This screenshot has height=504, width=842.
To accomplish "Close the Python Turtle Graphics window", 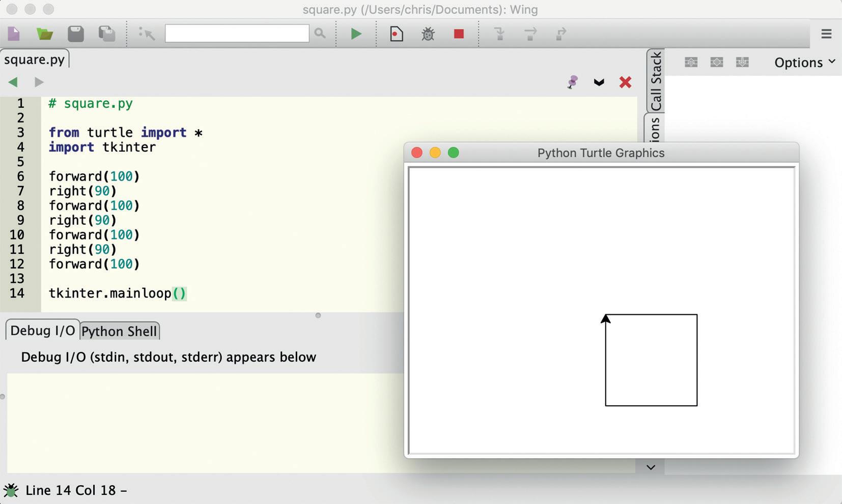I will pos(416,153).
